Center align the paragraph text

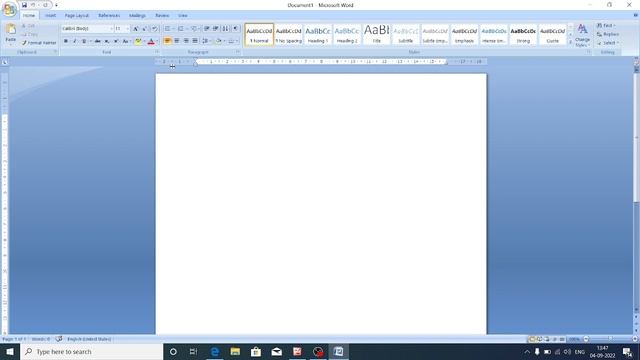[x=177, y=41]
